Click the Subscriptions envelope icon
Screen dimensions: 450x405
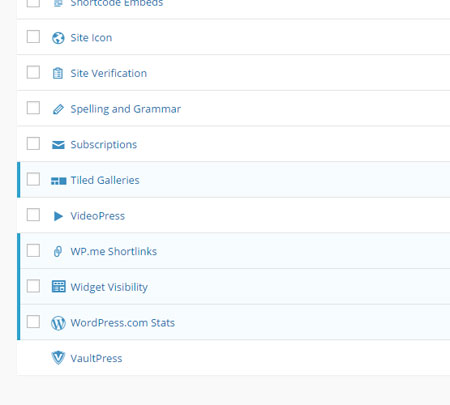click(58, 145)
